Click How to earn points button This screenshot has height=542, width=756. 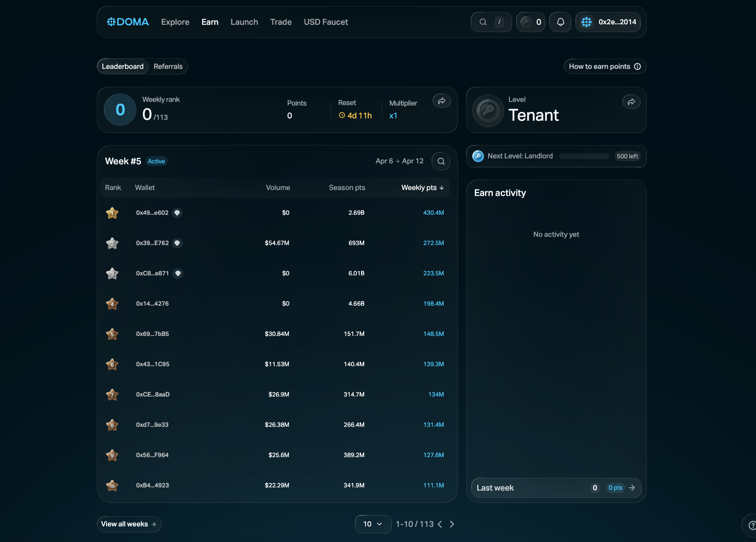[604, 67]
